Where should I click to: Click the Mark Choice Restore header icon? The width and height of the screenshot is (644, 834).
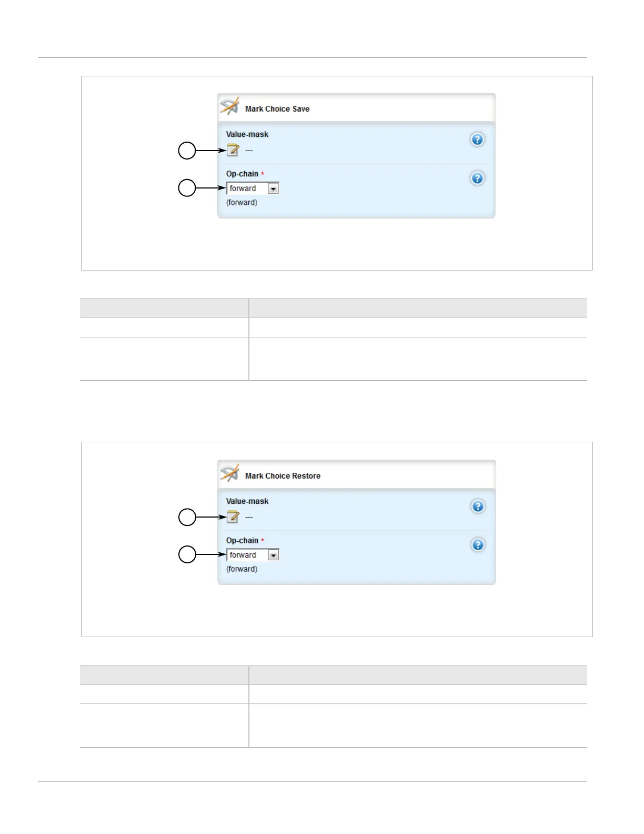[x=229, y=473]
